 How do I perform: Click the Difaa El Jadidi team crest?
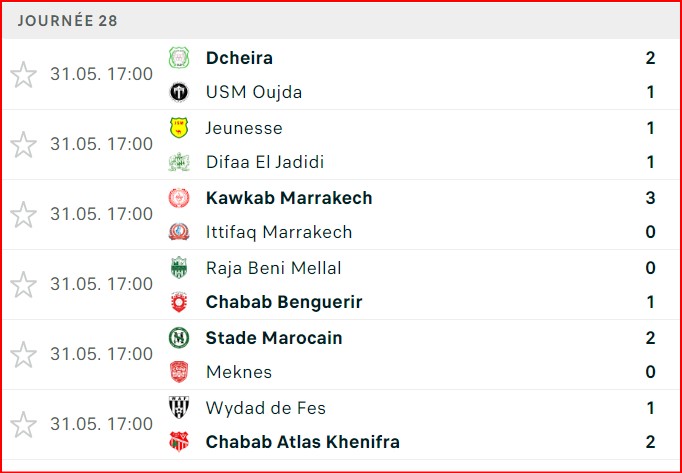pos(179,162)
